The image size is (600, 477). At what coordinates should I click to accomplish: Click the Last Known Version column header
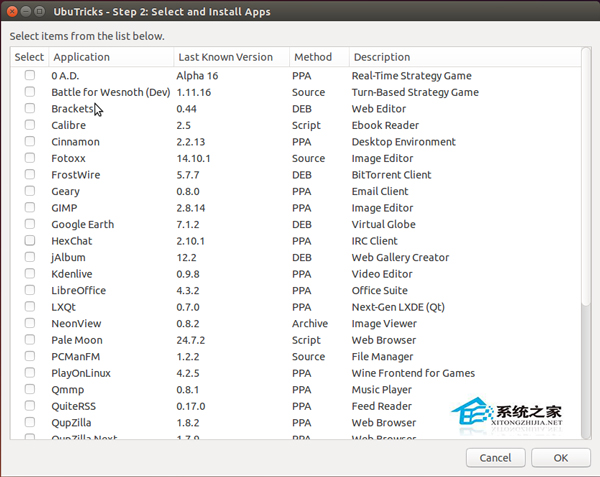pos(231,57)
